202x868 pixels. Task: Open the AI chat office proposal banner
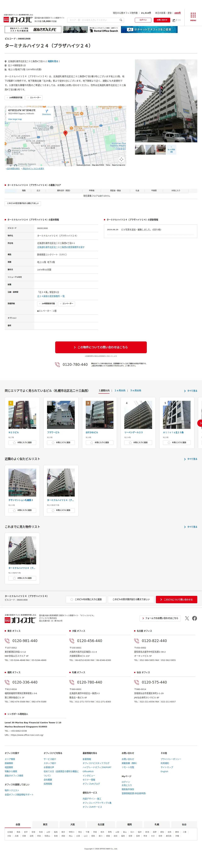click(149, 30)
